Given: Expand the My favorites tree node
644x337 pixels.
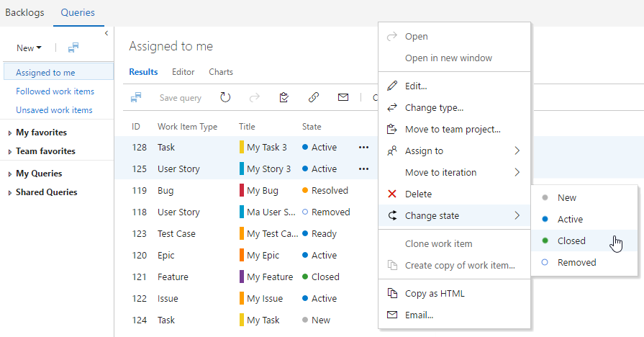Looking at the screenshot, I should [x=9, y=132].
